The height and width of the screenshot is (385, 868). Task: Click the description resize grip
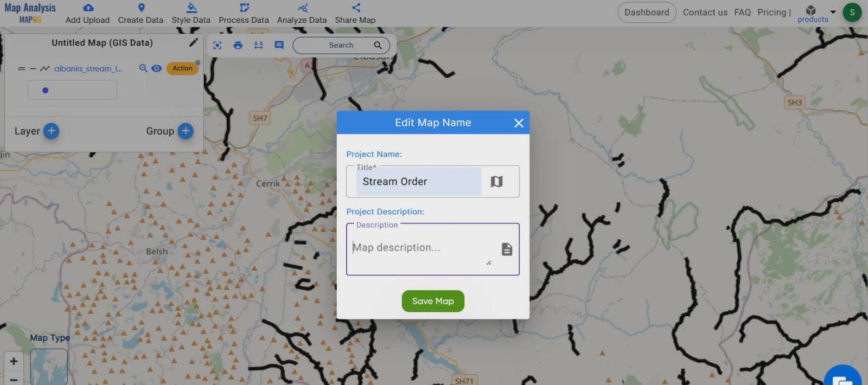488,262
